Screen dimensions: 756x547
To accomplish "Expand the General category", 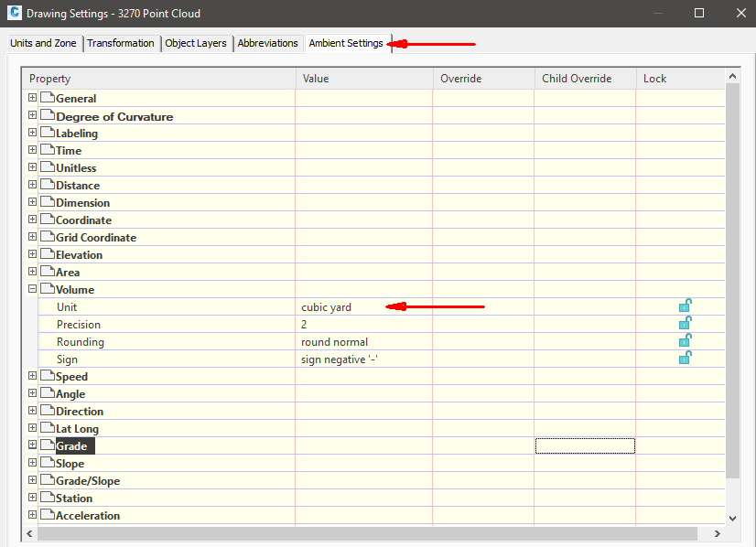I will pyautogui.click(x=32, y=97).
